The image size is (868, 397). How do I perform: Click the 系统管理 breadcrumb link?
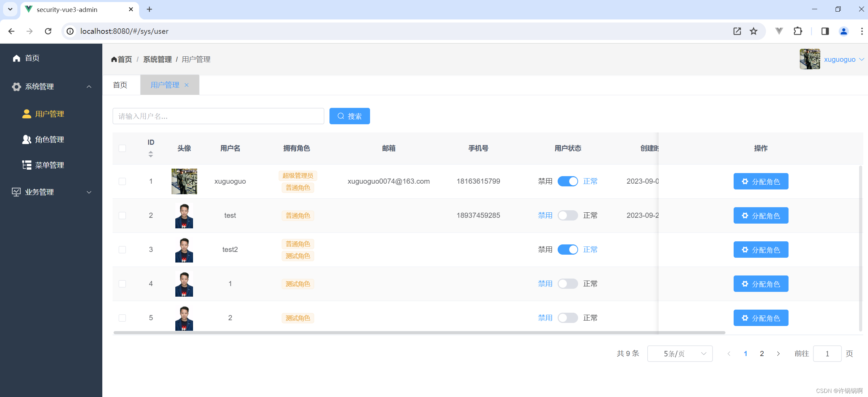157,59
